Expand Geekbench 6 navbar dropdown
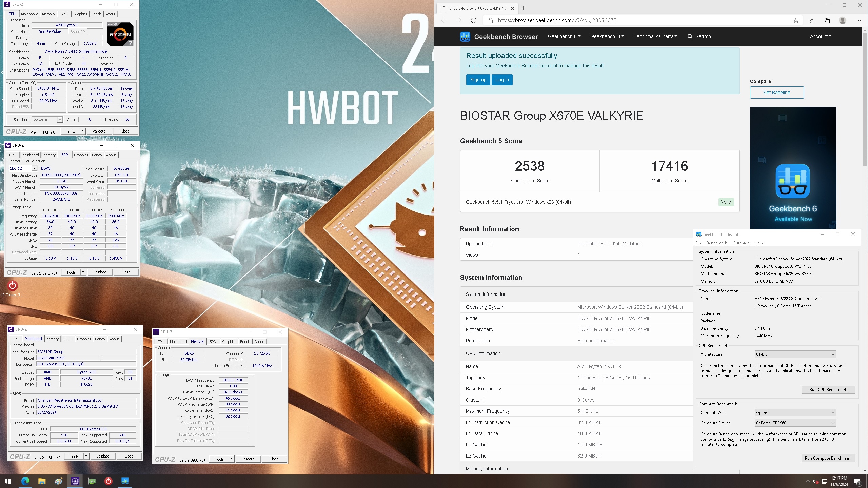Image resolution: width=868 pixels, height=488 pixels. pyautogui.click(x=564, y=36)
